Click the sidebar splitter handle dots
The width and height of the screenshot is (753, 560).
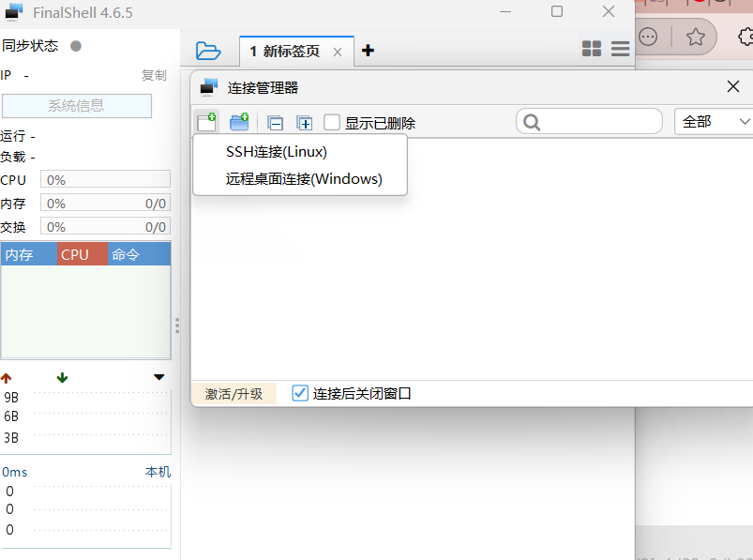click(x=177, y=325)
